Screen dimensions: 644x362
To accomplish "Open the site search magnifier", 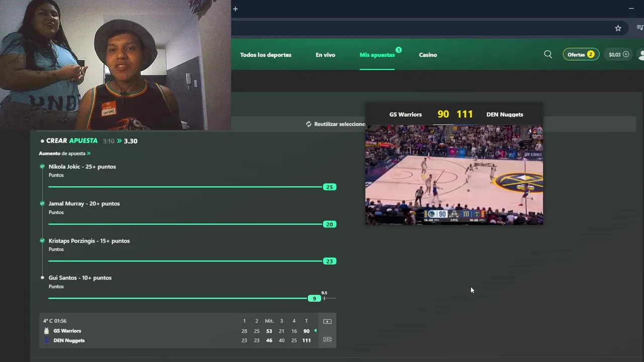I will pyautogui.click(x=548, y=54).
